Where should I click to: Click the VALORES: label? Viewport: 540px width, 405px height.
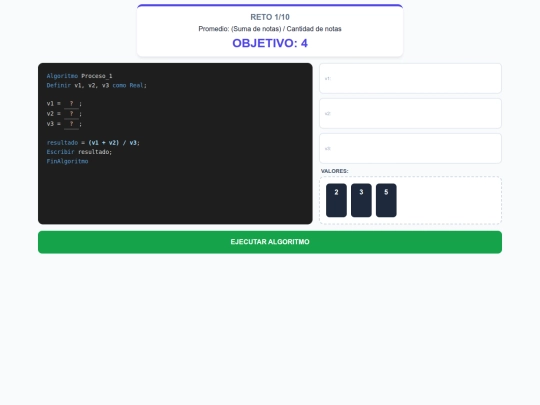pyautogui.click(x=334, y=171)
